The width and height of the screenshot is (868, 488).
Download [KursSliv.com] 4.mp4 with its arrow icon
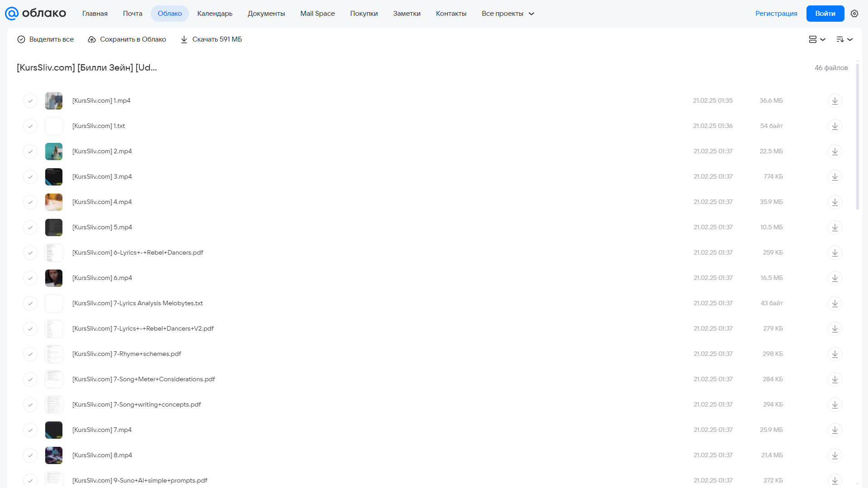(x=835, y=202)
